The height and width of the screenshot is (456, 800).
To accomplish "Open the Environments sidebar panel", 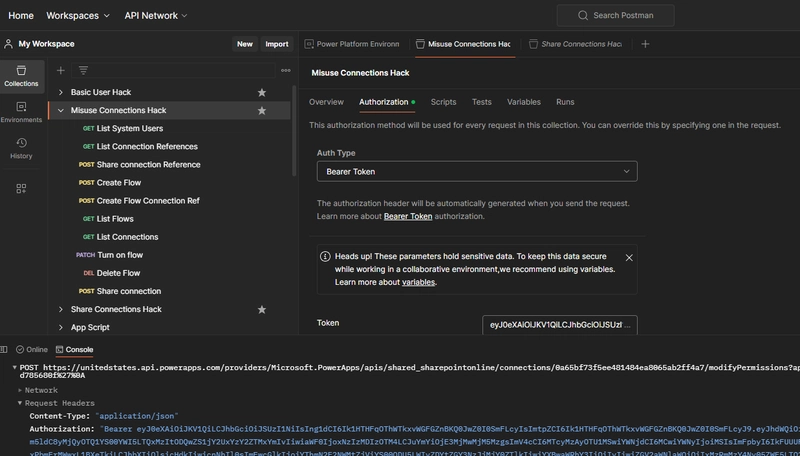I will (x=21, y=112).
